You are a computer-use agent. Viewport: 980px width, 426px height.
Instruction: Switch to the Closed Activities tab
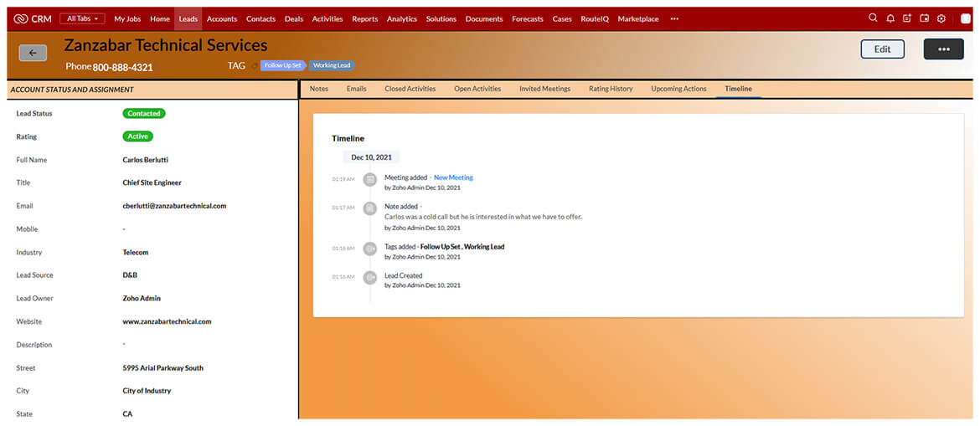(410, 89)
